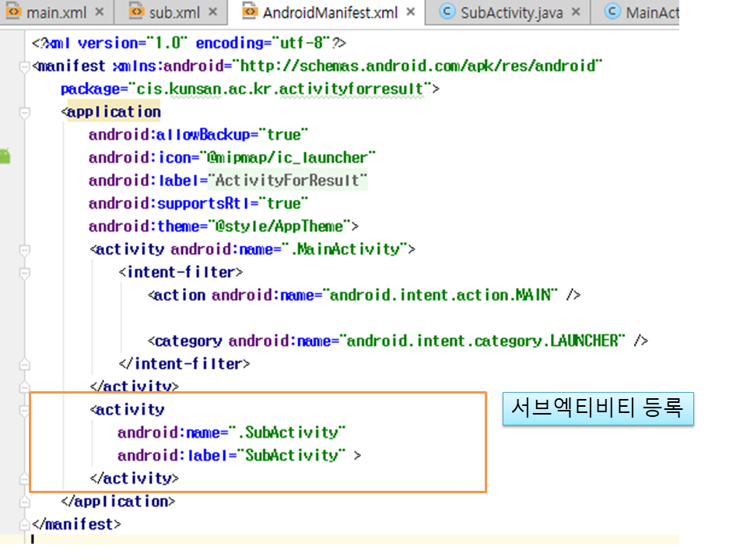Image resolution: width=747 pixels, height=560 pixels.
Task: Click the class icon on SubActivity.java tab
Action: (x=447, y=12)
